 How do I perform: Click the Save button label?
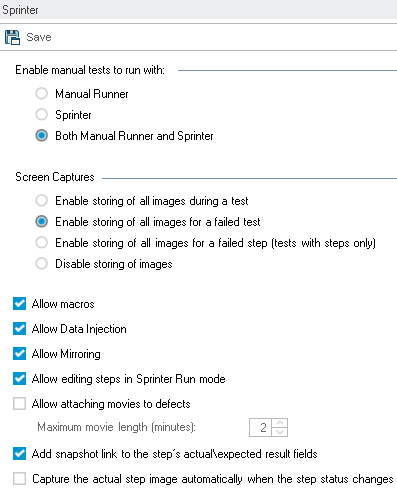[39, 37]
